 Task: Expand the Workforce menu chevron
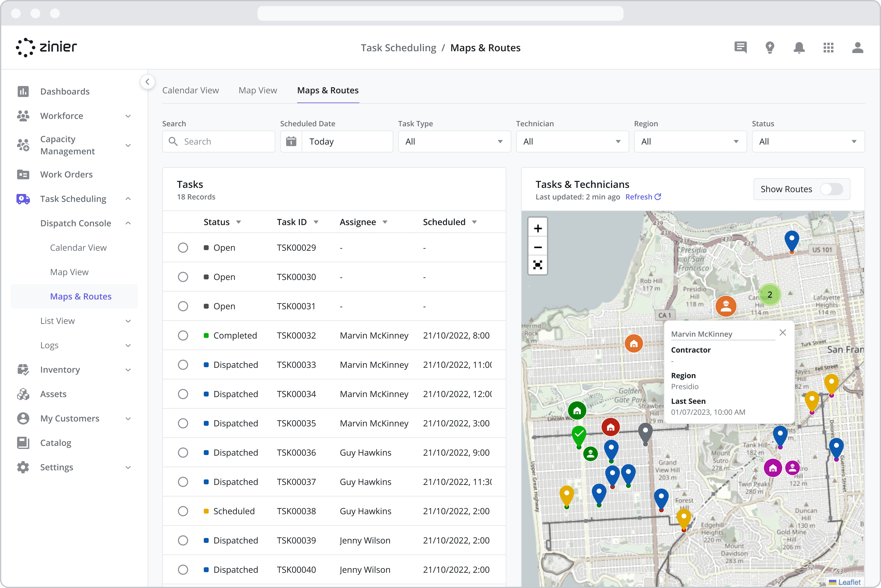coord(128,116)
